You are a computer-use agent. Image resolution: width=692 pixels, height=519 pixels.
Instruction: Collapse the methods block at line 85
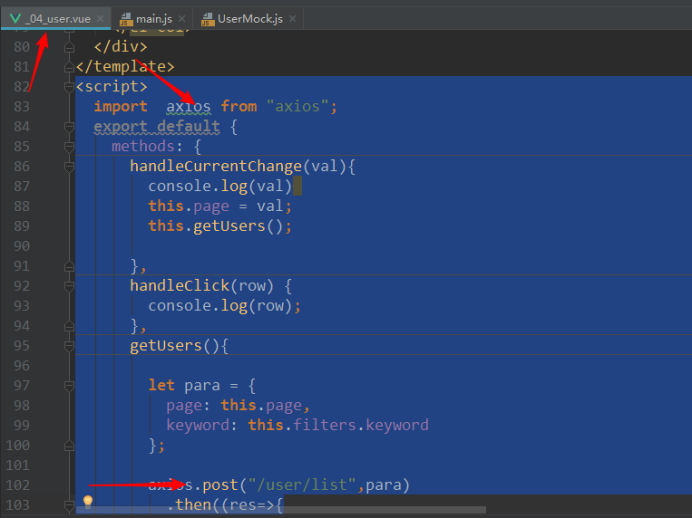pos(69,147)
